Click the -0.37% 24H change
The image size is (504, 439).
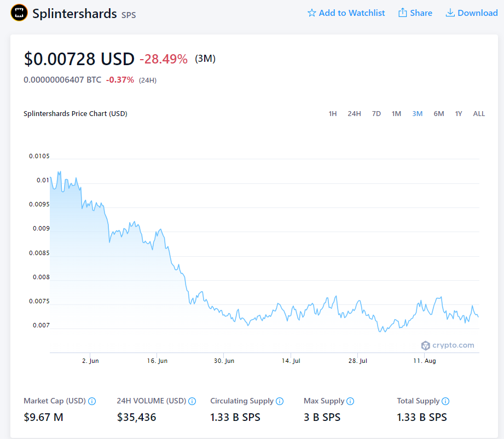(120, 80)
